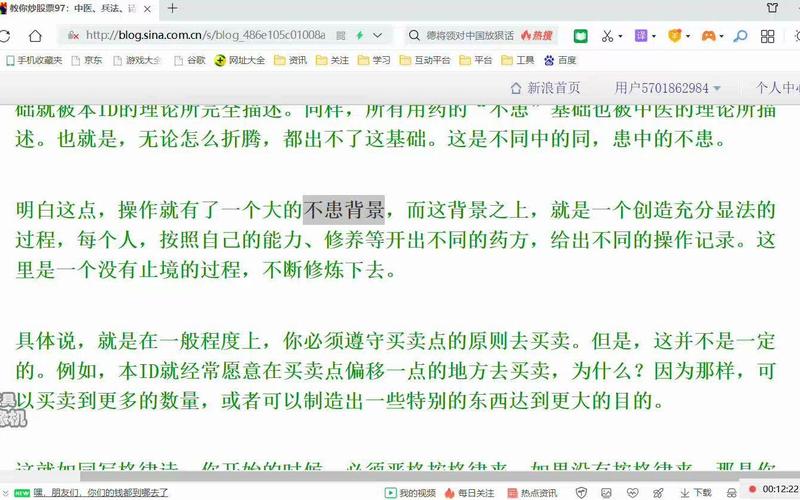This screenshot has width=800, height=500.
Task: Open 热点资讯 in status bar
Action: pos(532,492)
